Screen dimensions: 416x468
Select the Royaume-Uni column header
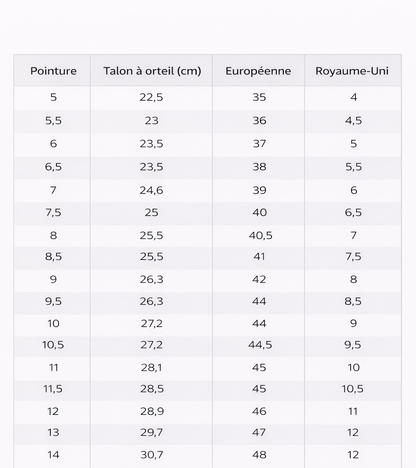[352, 71]
